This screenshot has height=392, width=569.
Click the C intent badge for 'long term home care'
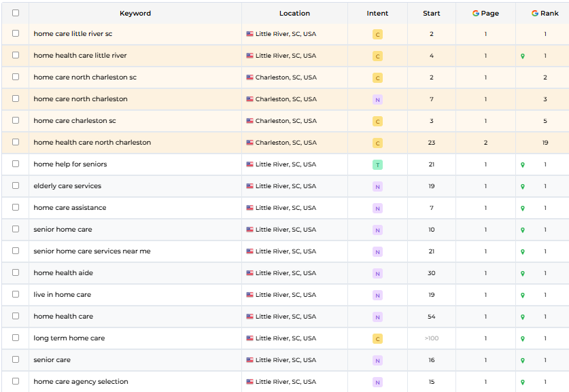click(377, 339)
